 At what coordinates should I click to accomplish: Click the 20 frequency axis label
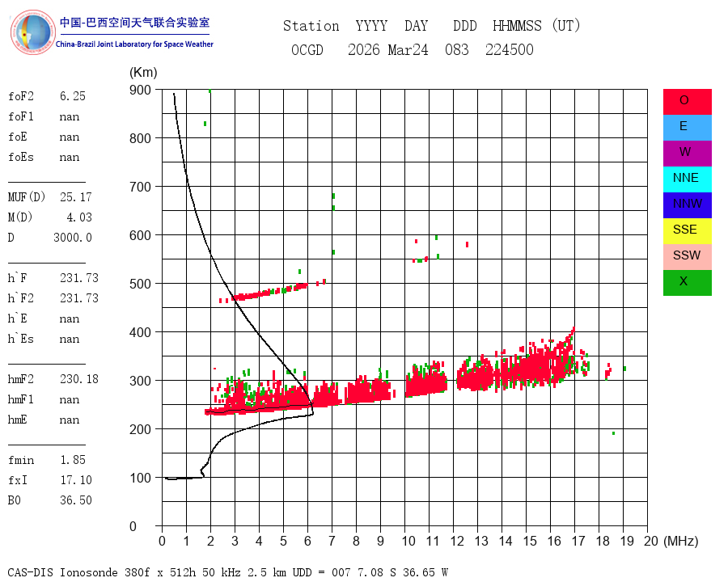(651, 541)
